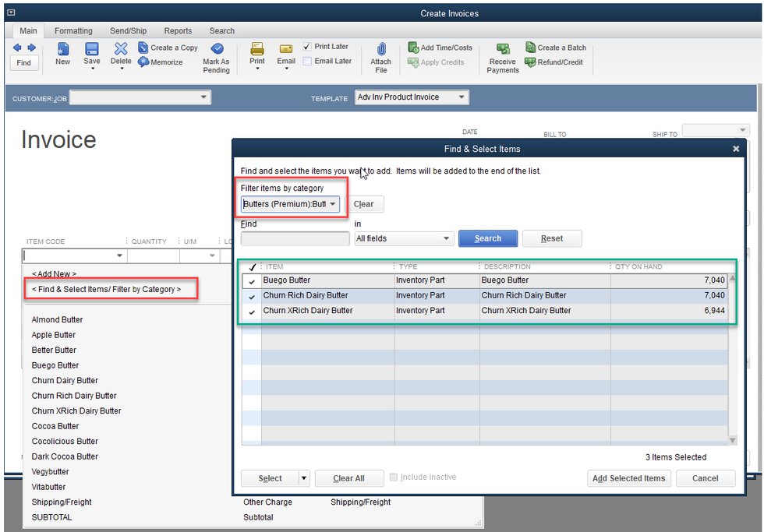Image resolution: width=764 pixels, height=532 pixels.
Task: Click the item list vertical scrollbar
Action: (732, 358)
